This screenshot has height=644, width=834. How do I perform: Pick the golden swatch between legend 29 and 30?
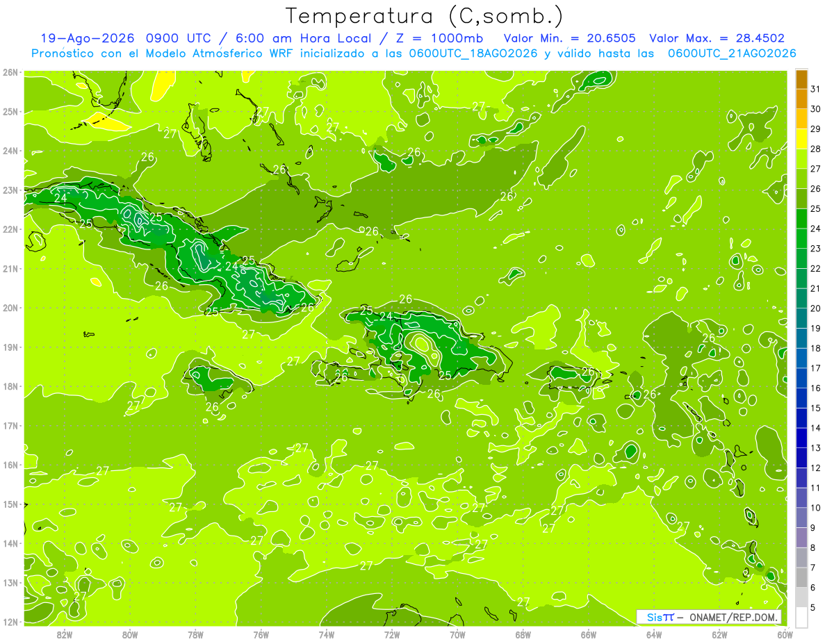(x=801, y=119)
